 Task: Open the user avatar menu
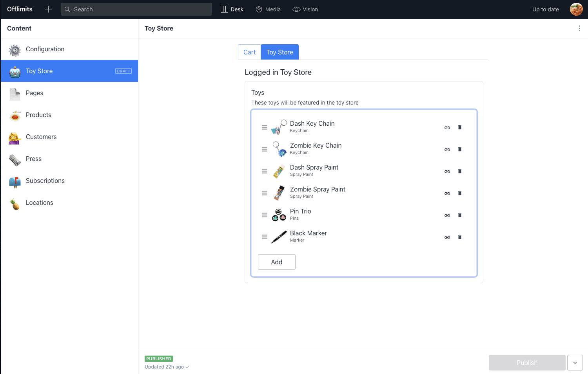576,9
